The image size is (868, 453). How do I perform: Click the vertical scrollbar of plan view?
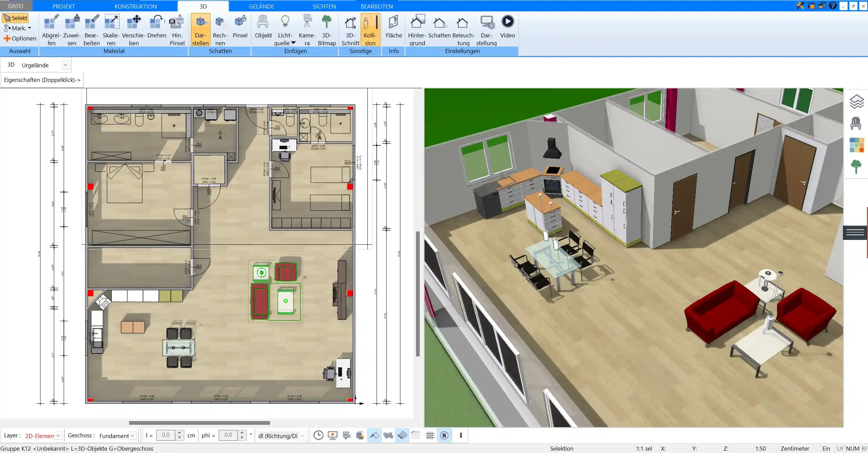coord(418,294)
